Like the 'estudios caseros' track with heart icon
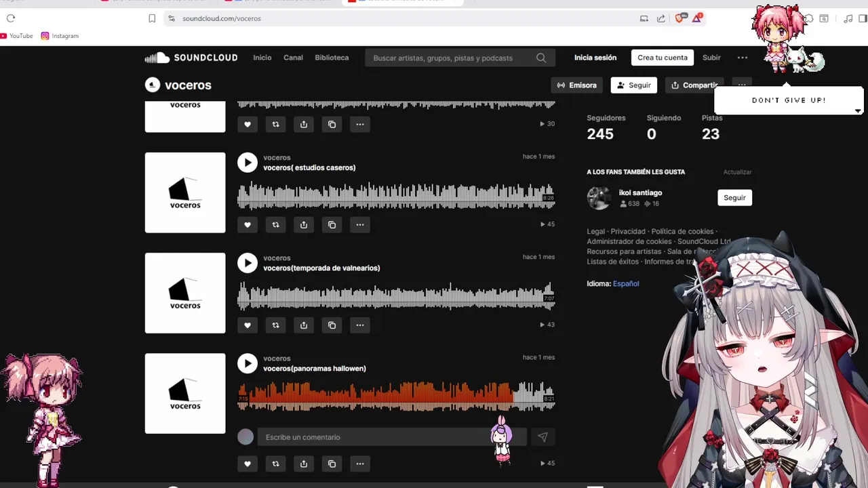The image size is (868, 488). point(248,224)
